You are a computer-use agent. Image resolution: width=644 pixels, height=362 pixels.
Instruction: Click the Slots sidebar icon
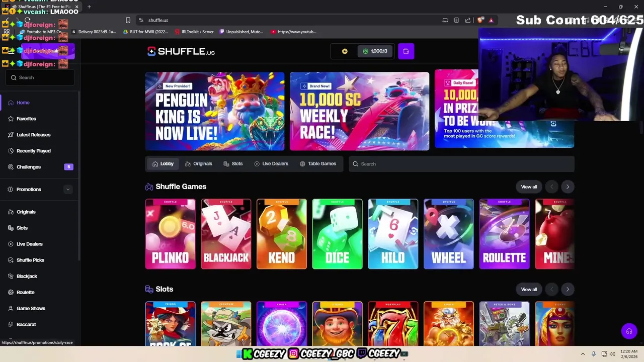(x=11, y=228)
